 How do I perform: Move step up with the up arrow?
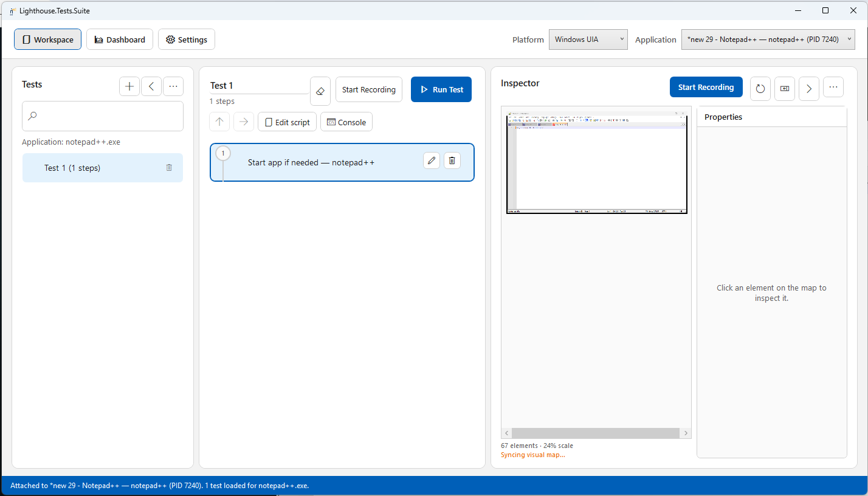(219, 122)
